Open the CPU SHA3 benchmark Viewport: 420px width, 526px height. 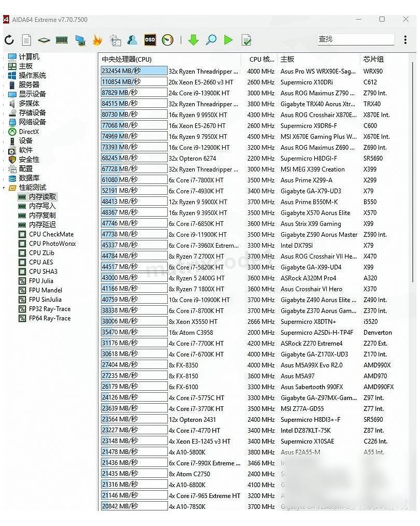pos(43,272)
